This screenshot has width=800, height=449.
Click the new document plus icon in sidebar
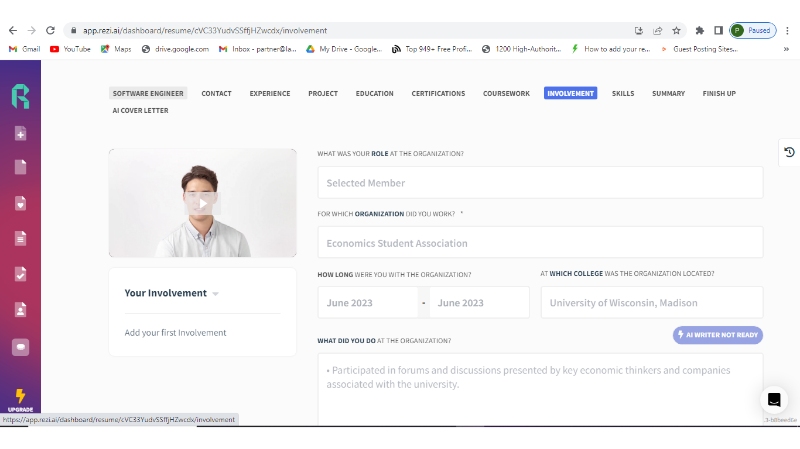pyautogui.click(x=20, y=134)
